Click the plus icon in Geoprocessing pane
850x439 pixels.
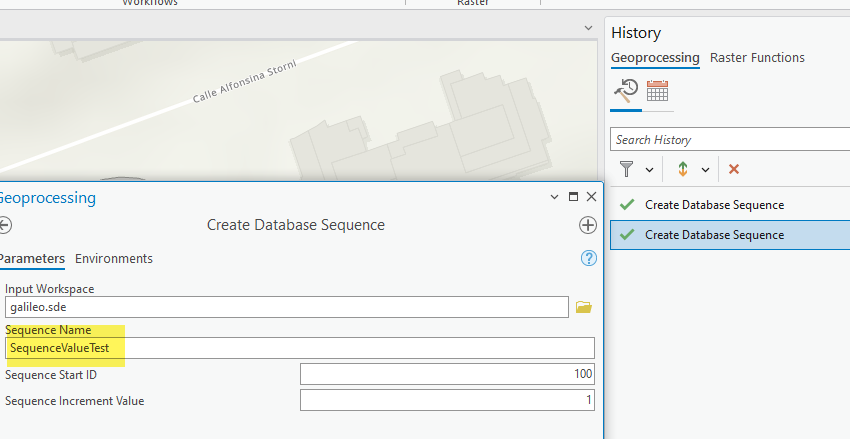588,225
